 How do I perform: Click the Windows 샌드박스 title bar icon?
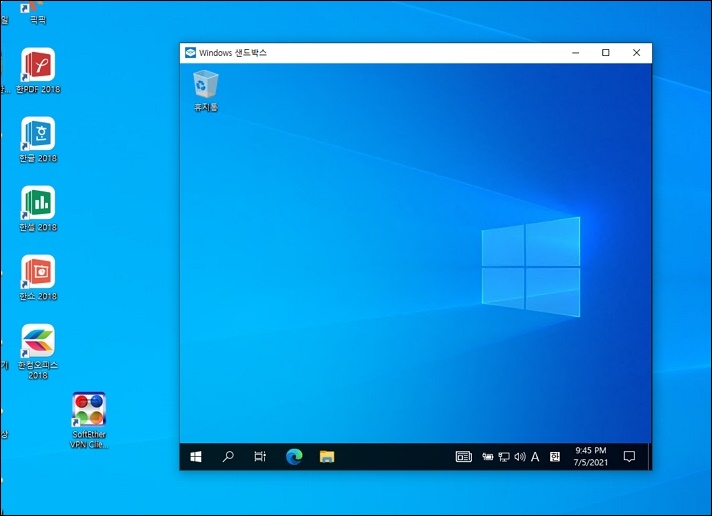click(191, 53)
